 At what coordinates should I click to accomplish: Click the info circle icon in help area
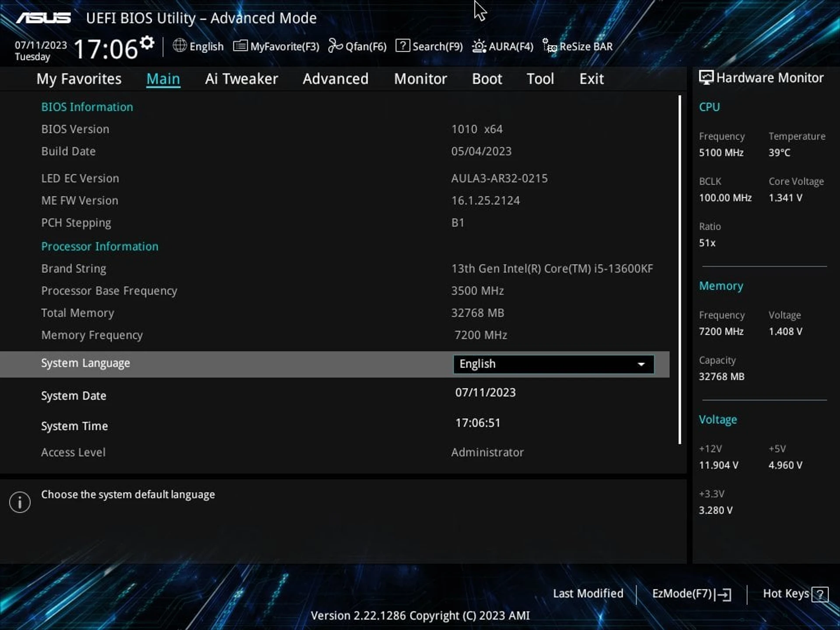point(20,502)
